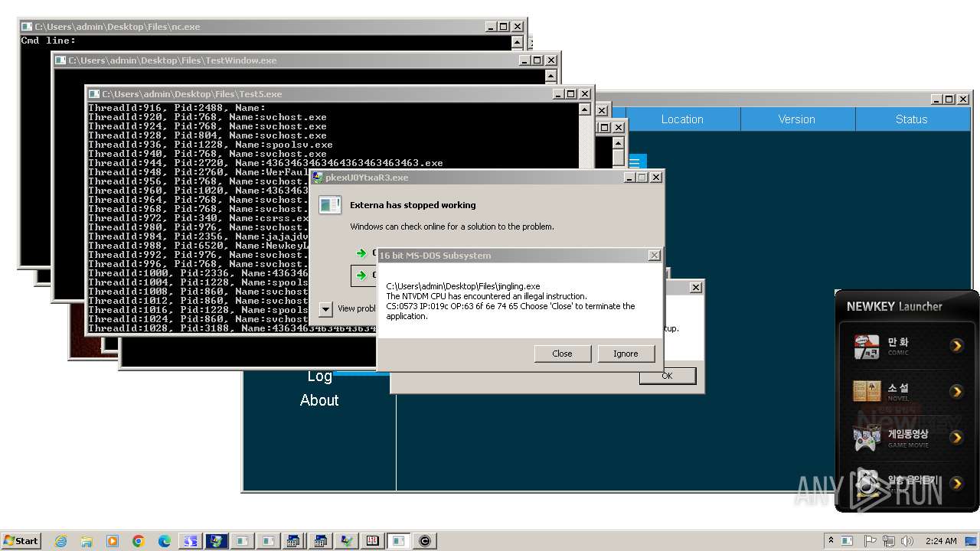Viewport: 980px width, 551px height.
Task: Click the Externa crash dialog program icon
Action: coord(330,205)
